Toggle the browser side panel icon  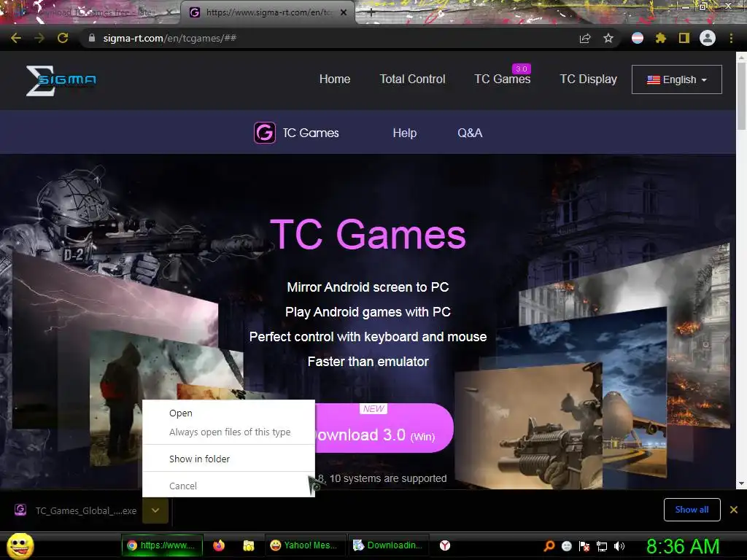click(x=684, y=38)
